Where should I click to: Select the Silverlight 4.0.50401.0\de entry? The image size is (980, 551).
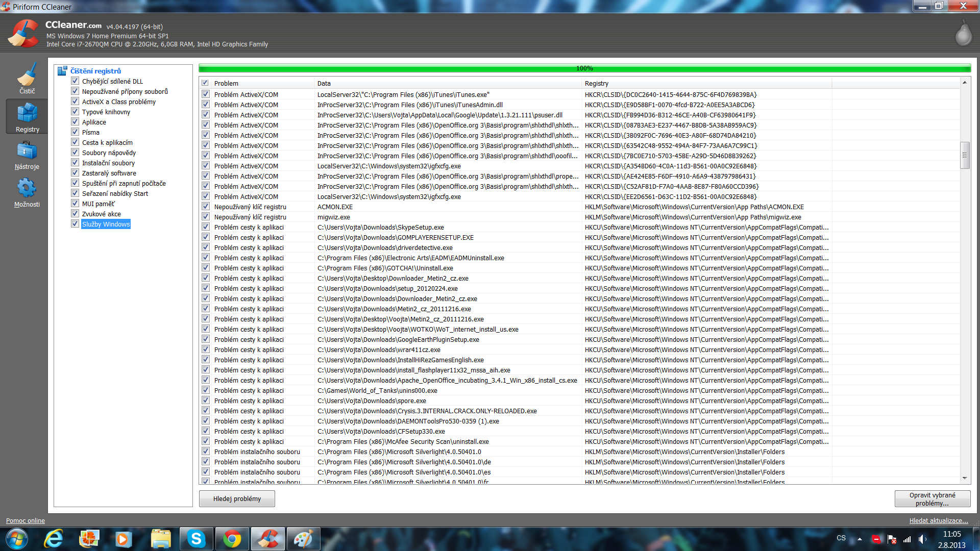(x=404, y=462)
